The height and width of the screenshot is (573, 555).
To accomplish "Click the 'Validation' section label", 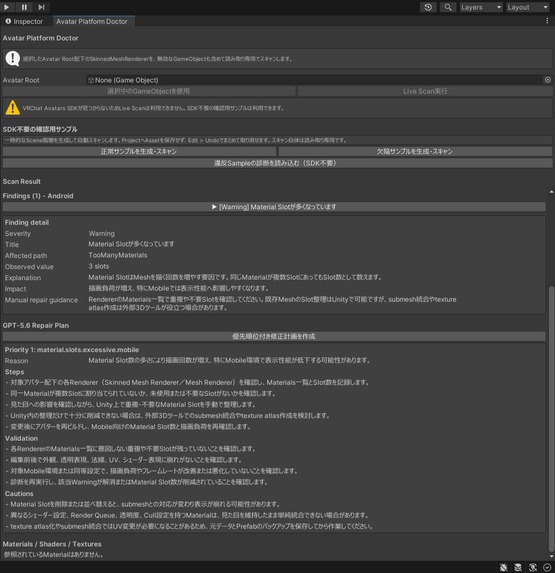I will pyautogui.click(x=21, y=439).
